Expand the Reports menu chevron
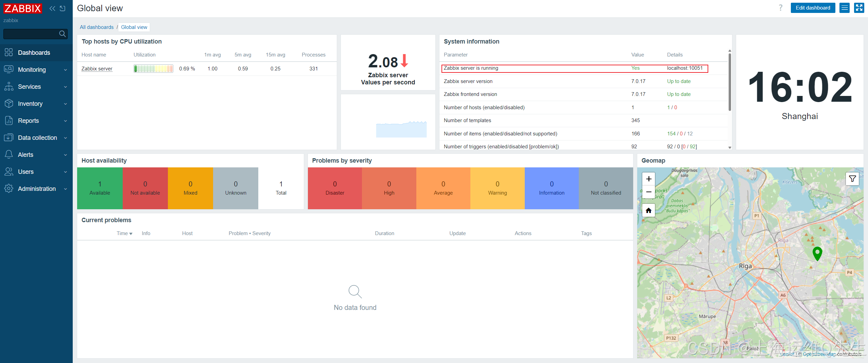This screenshot has height=363, width=868. click(x=65, y=121)
